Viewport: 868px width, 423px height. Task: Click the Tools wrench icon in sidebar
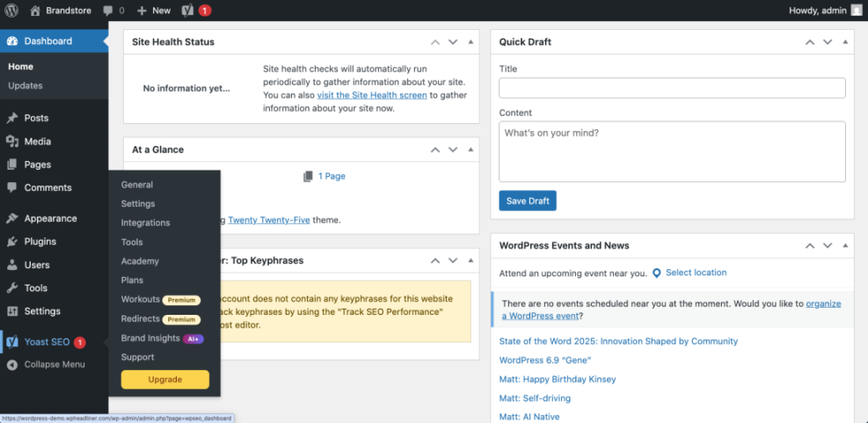12,288
